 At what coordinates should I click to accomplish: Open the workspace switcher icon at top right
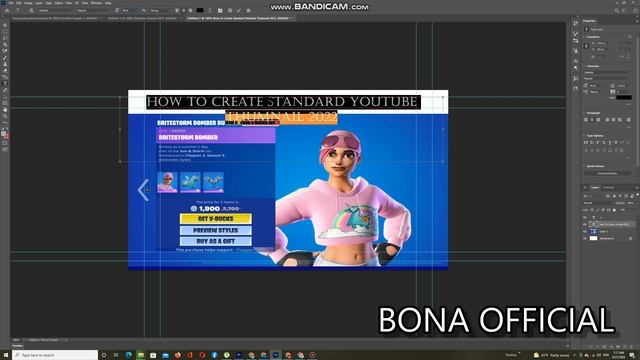click(x=625, y=10)
